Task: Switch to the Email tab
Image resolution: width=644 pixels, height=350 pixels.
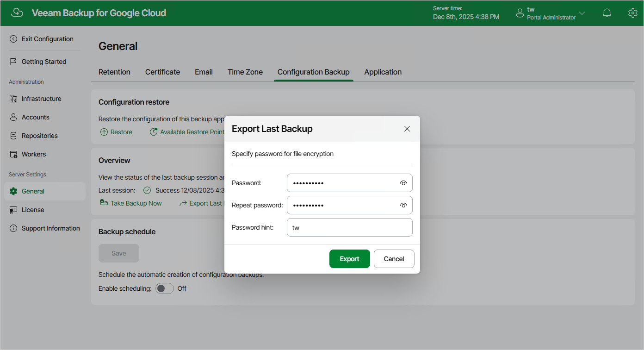Action: point(204,72)
